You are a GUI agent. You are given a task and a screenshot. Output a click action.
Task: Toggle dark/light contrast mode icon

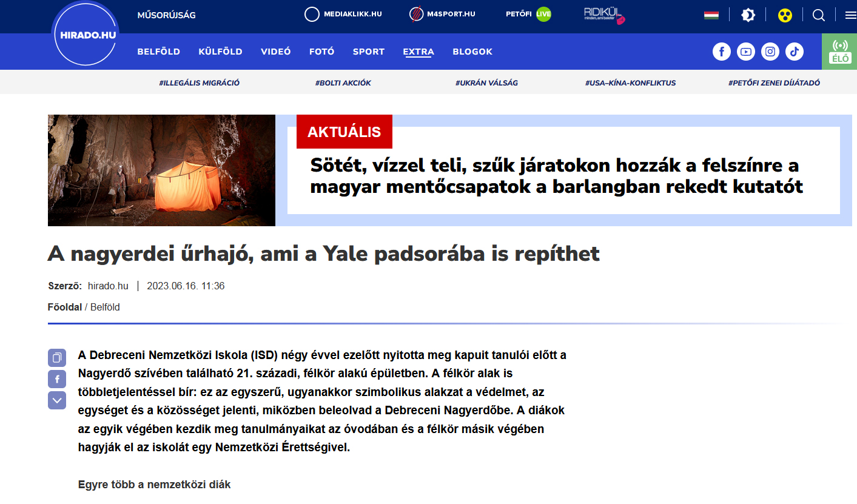748,15
